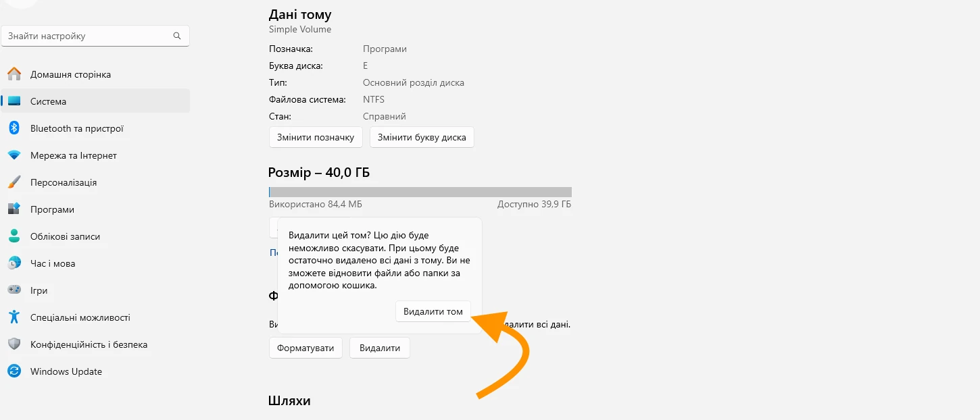Click the Змінити букву диска button
The height and width of the screenshot is (420, 980).
tap(422, 137)
